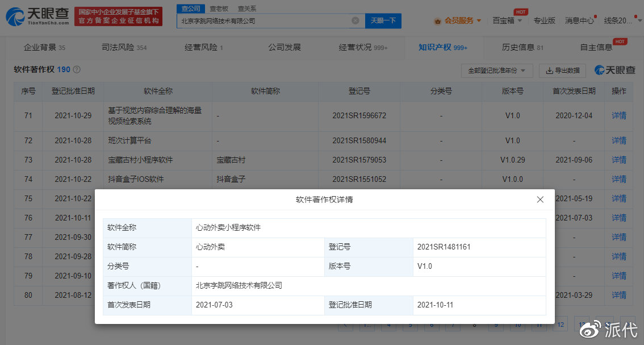Image resolution: width=644 pixels, height=345 pixels.
Task: Click the help icon beside 软件著作权 190
Action: coord(77,69)
